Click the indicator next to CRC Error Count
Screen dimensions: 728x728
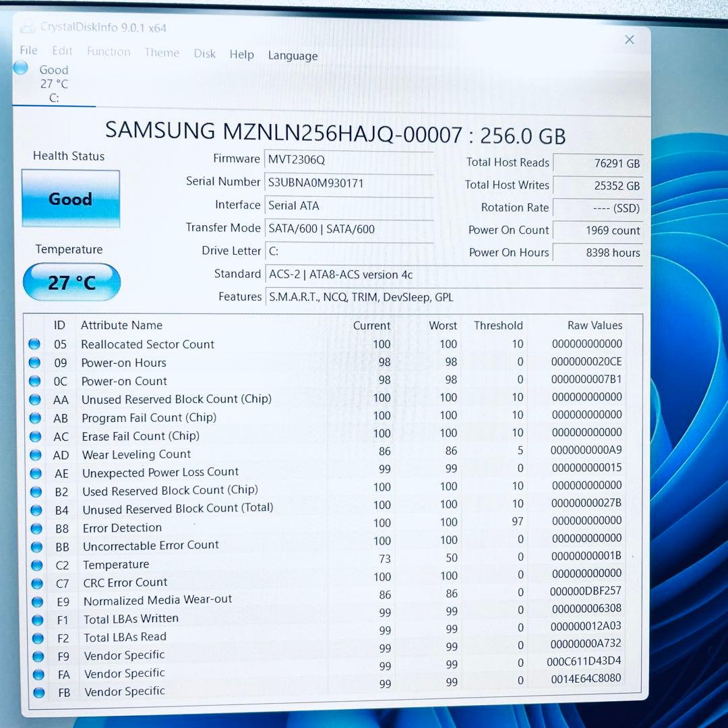35,583
